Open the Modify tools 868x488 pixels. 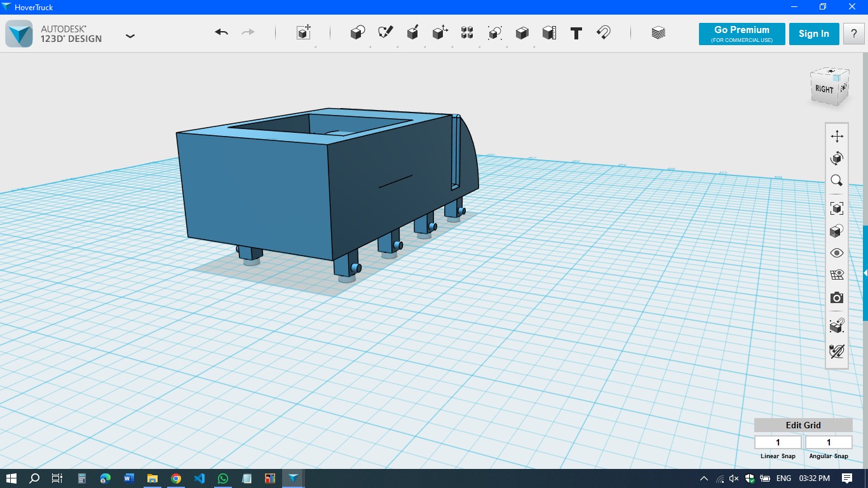(x=440, y=32)
